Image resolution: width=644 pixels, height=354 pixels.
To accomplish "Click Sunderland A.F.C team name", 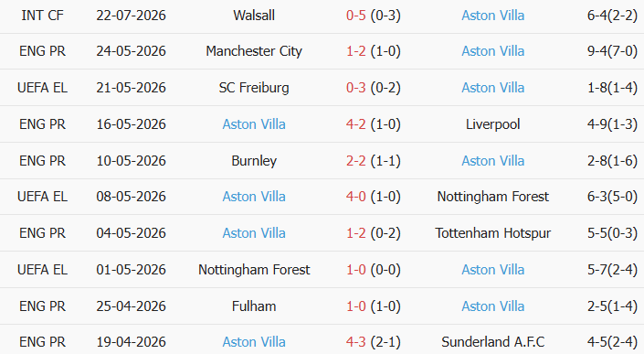I will pyautogui.click(x=493, y=342).
